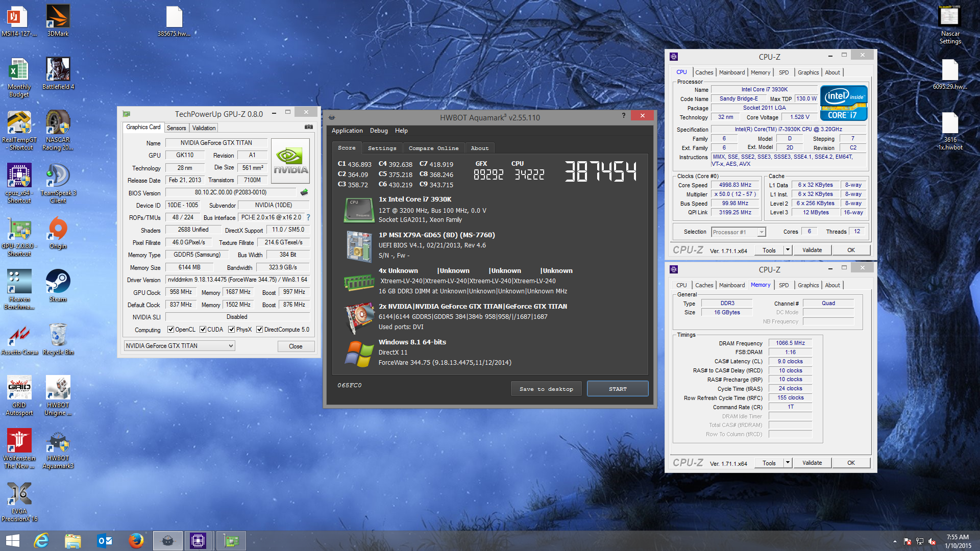The width and height of the screenshot is (980, 551).
Task: Open the Debug menu in Aquamark
Action: tap(379, 131)
